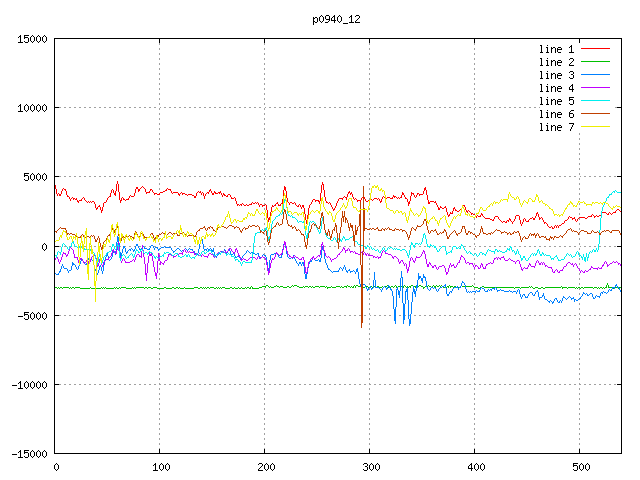
Task: Select the "line 7" legend label
Action: point(557,127)
